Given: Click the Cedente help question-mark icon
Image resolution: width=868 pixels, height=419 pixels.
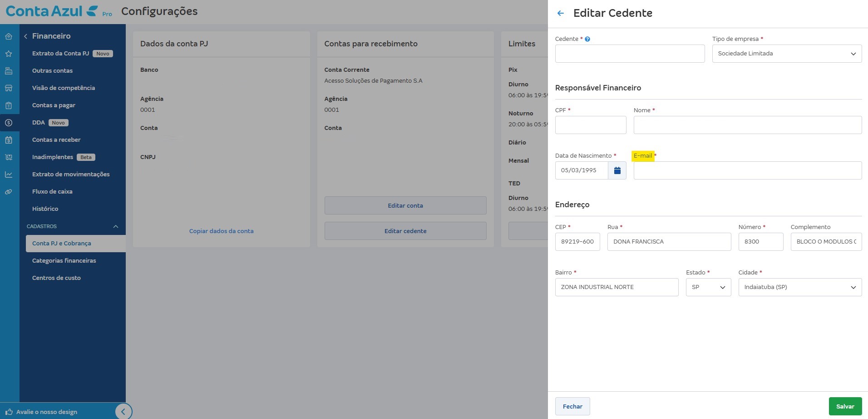Looking at the screenshot, I should point(587,39).
